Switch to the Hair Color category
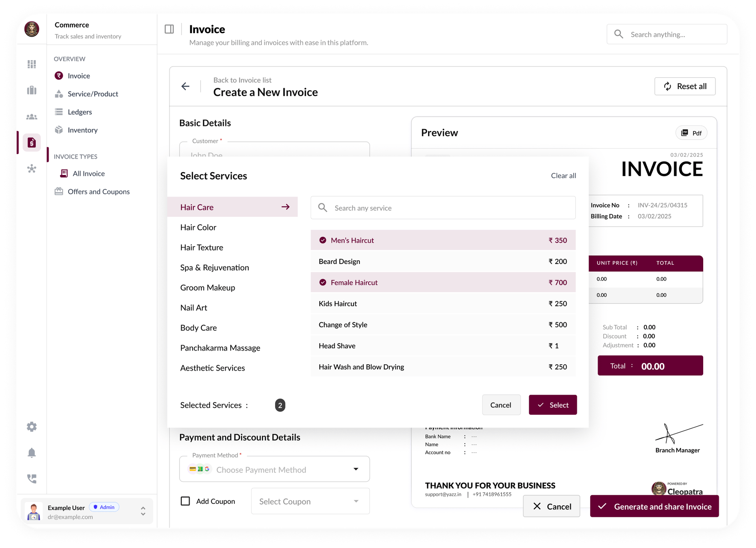This screenshot has height=548, width=756. coord(198,227)
